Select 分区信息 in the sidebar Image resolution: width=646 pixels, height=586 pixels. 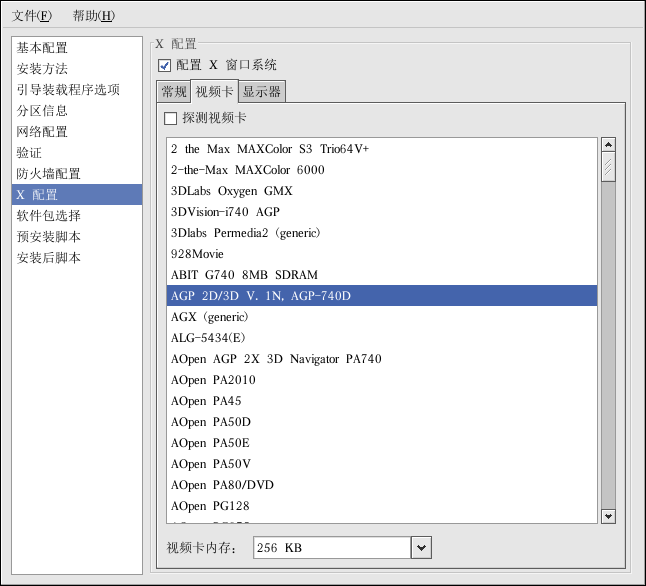(42, 111)
